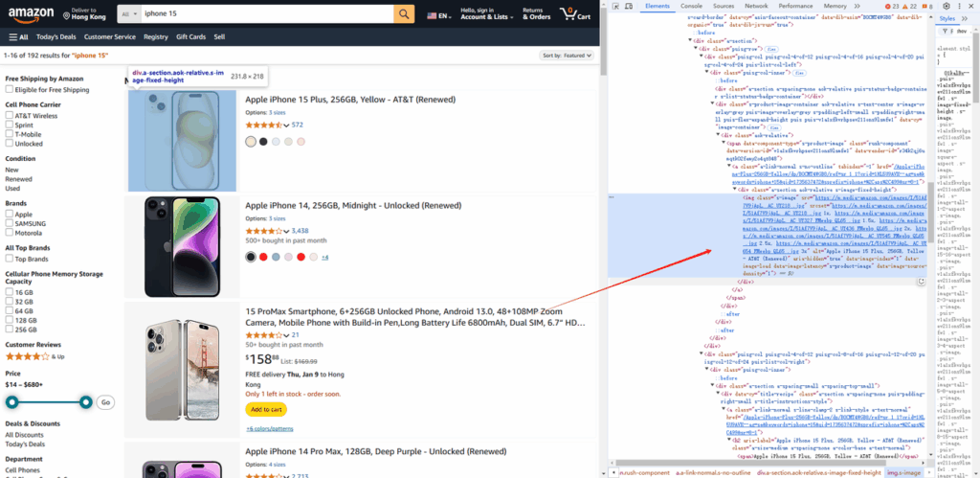
Task: Open the All search category dropdown
Action: (x=128, y=13)
